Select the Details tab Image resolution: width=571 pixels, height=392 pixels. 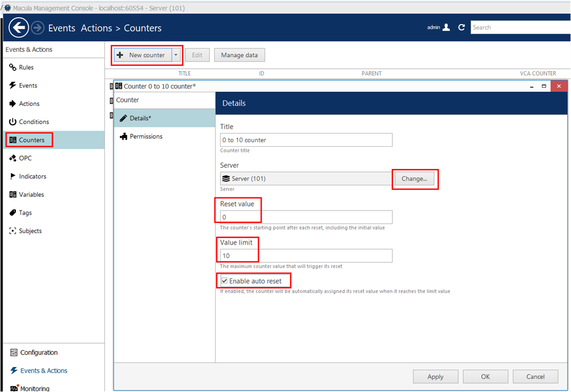click(140, 118)
